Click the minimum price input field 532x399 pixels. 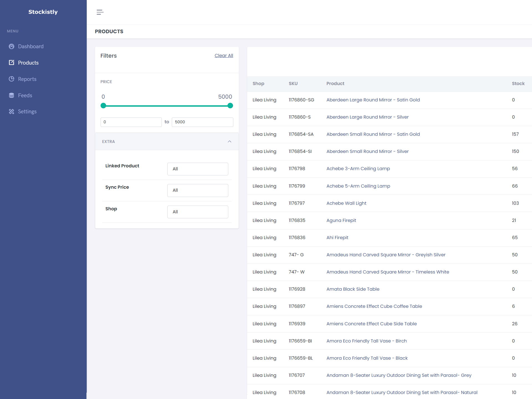pyautogui.click(x=131, y=122)
